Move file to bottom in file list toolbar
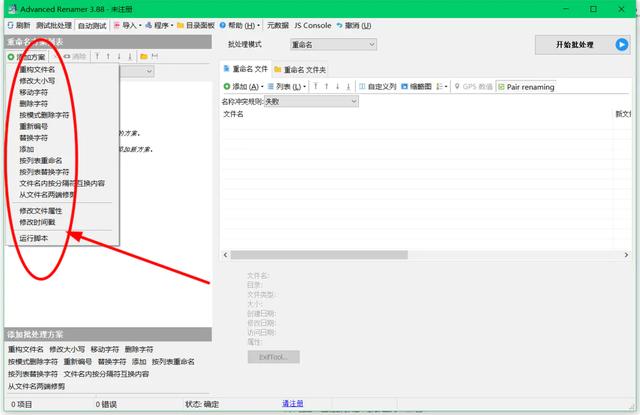The height and width of the screenshot is (415, 640). (x=348, y=87)
